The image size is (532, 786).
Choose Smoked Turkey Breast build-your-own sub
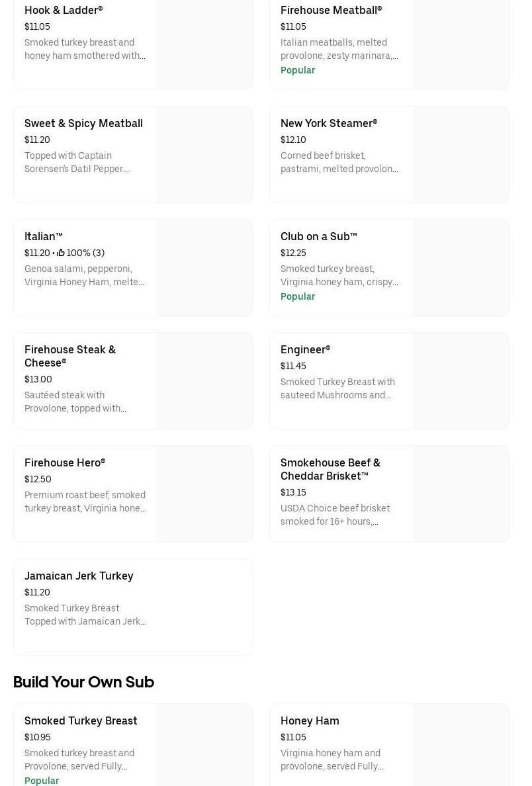81,720
